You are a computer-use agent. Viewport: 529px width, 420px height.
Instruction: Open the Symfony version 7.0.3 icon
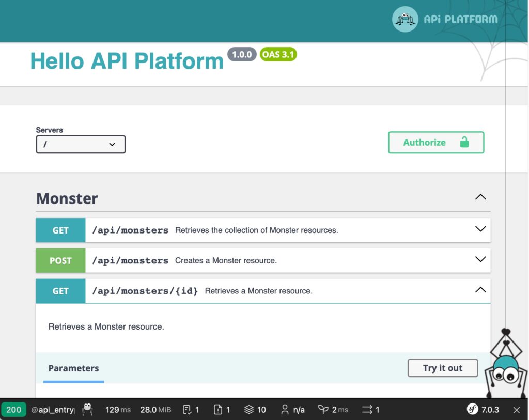coord(472,409)
